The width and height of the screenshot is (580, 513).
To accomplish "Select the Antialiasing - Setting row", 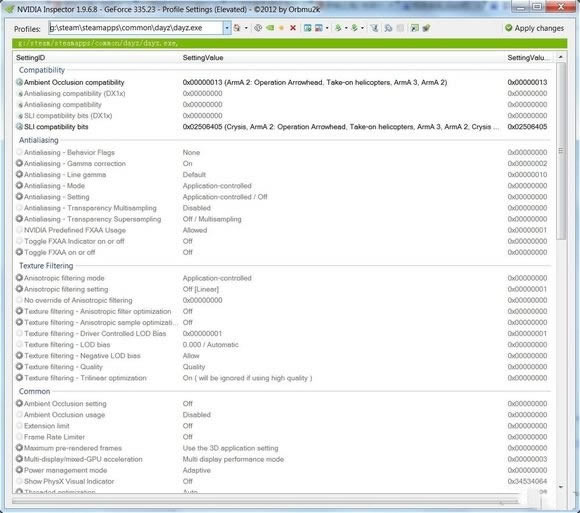I will 282,197.
